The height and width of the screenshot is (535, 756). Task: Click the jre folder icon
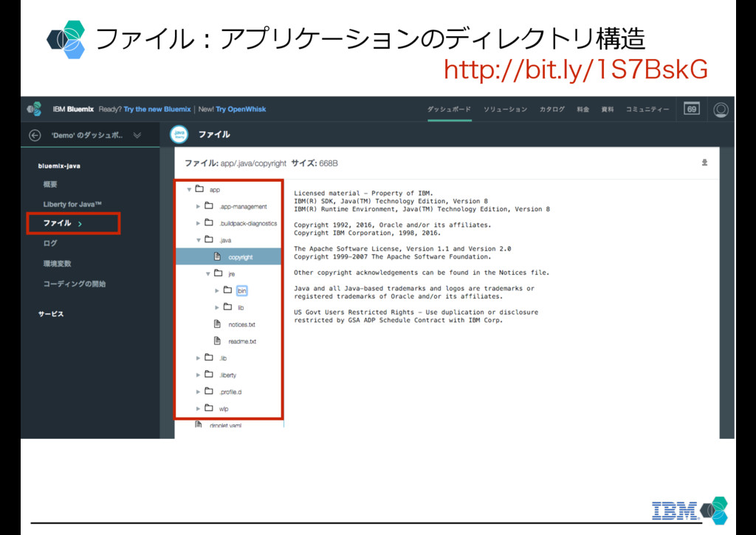coord(218,273)
